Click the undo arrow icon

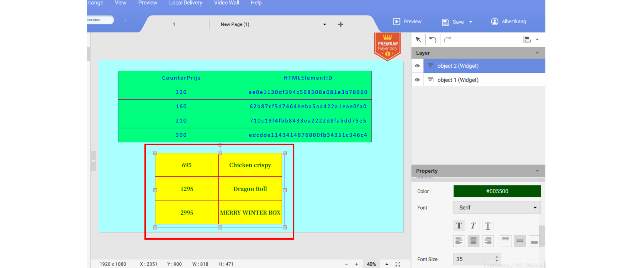433,40
